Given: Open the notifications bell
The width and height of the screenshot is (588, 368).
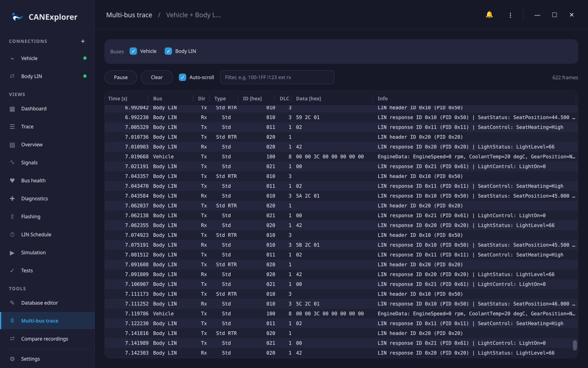Looking at the screenshot, I should 489,15.
